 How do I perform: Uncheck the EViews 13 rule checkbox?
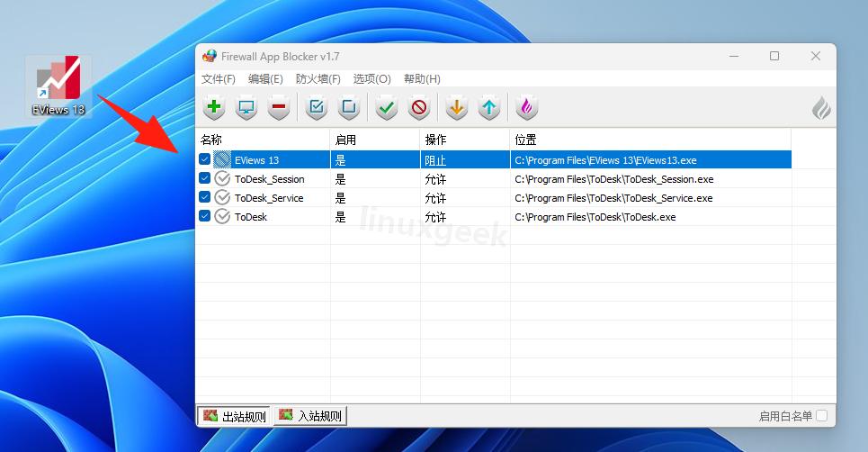[204, 159]
